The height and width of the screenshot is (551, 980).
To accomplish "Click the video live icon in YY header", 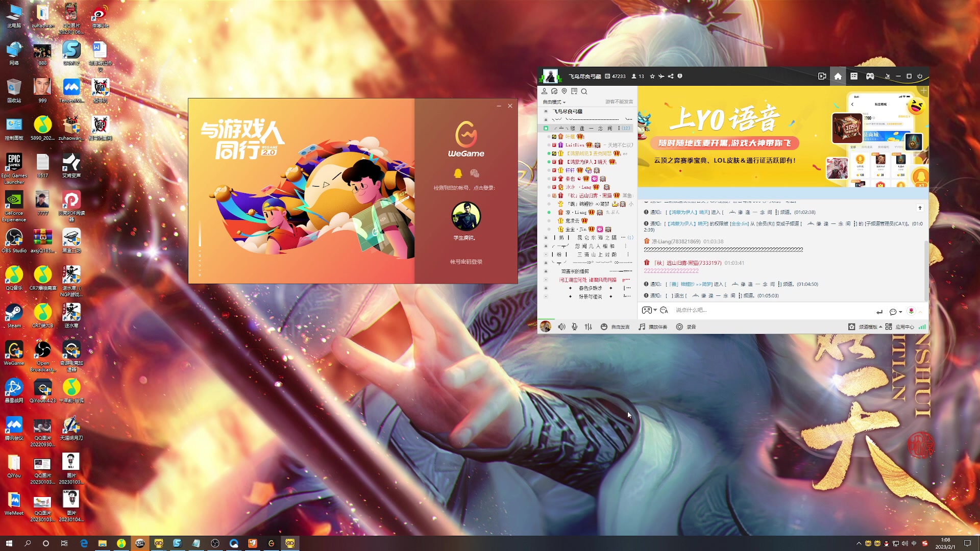I will click(x=822, y=76).
